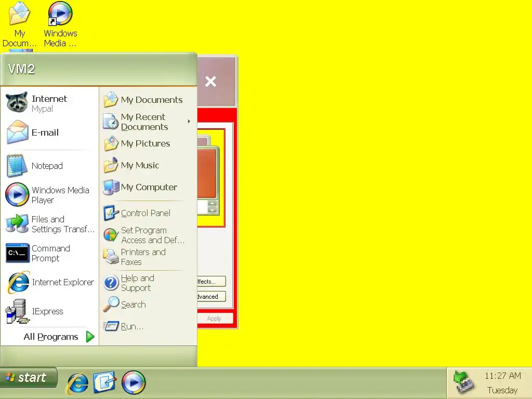Click Show Desktop quick launch icon
The height and width of the screenshot is (399, 532).
(x=105, y=382)
